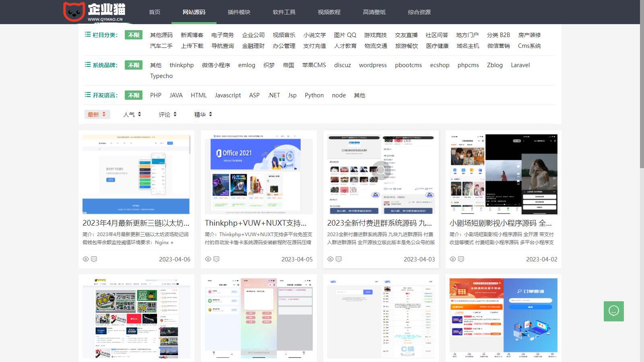Sort listings by 最新

click(x=97, y=115)
